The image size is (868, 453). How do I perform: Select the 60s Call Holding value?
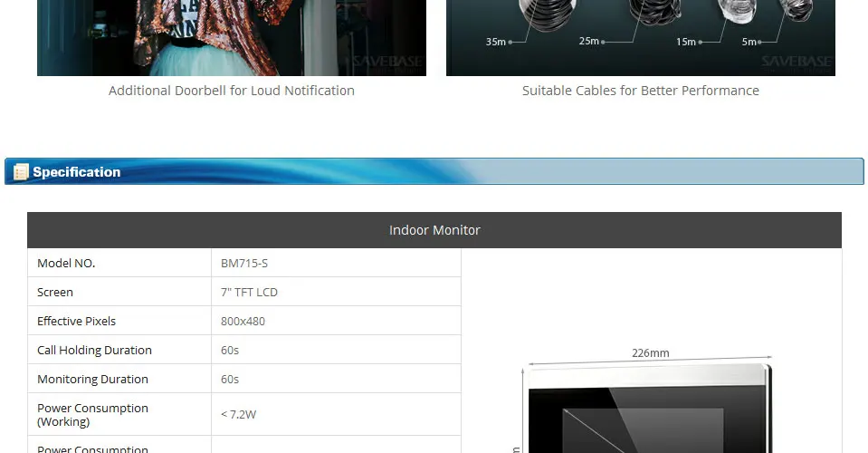click(x=230, y=350)
